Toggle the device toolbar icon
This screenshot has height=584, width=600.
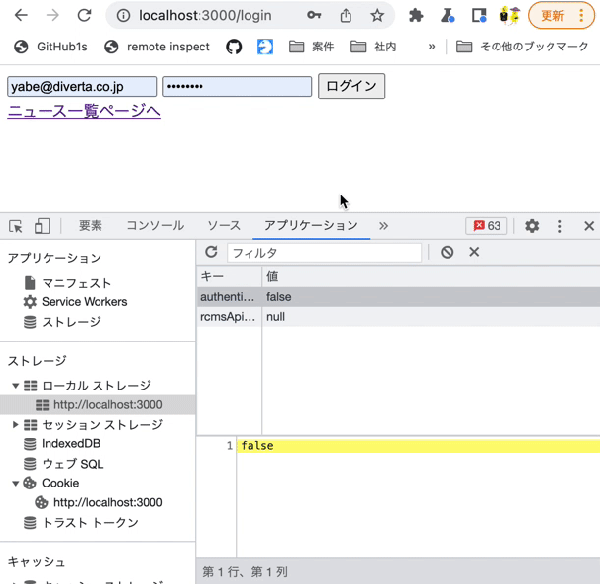coord(42,226)
